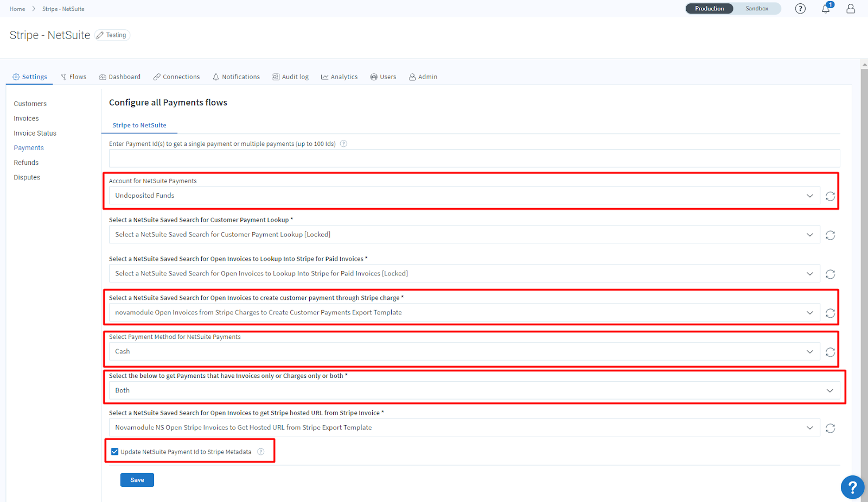
Task: Expand the Both invoices or charges dropdown
Action: pos(475,390)
